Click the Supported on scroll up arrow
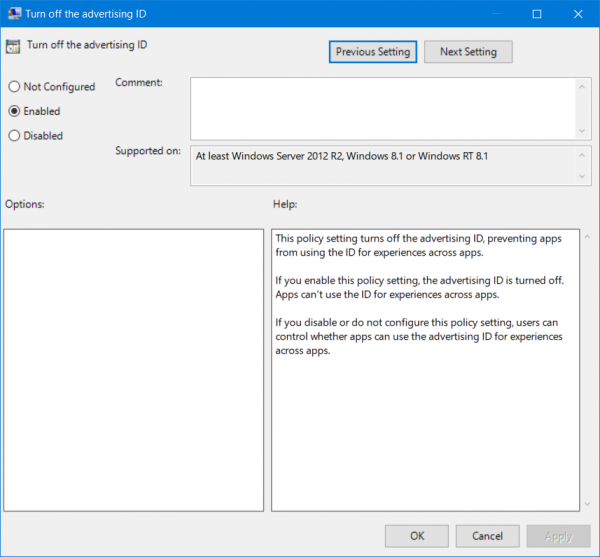 click(582, 155)
